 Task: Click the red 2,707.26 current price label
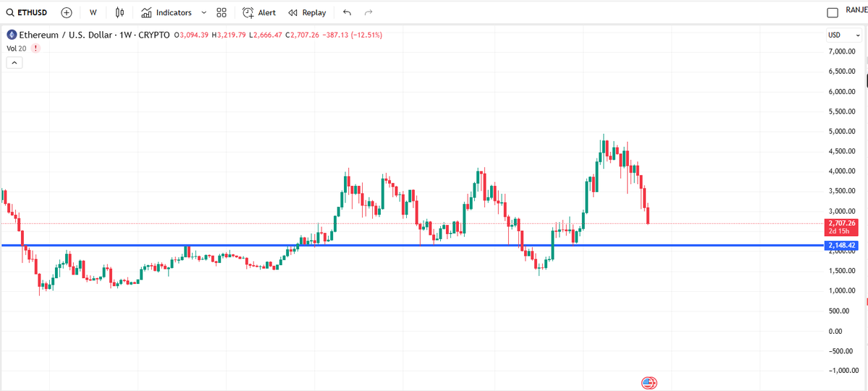coord(841,227)
